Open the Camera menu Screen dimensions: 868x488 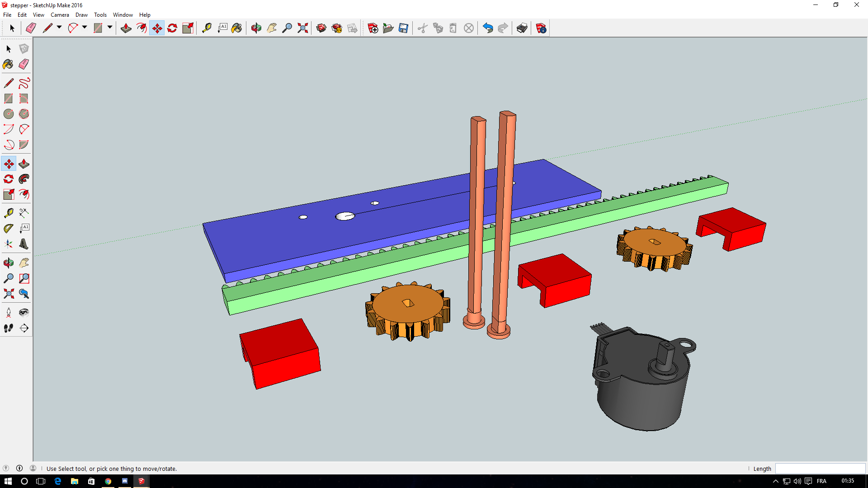tap(60, 15)
